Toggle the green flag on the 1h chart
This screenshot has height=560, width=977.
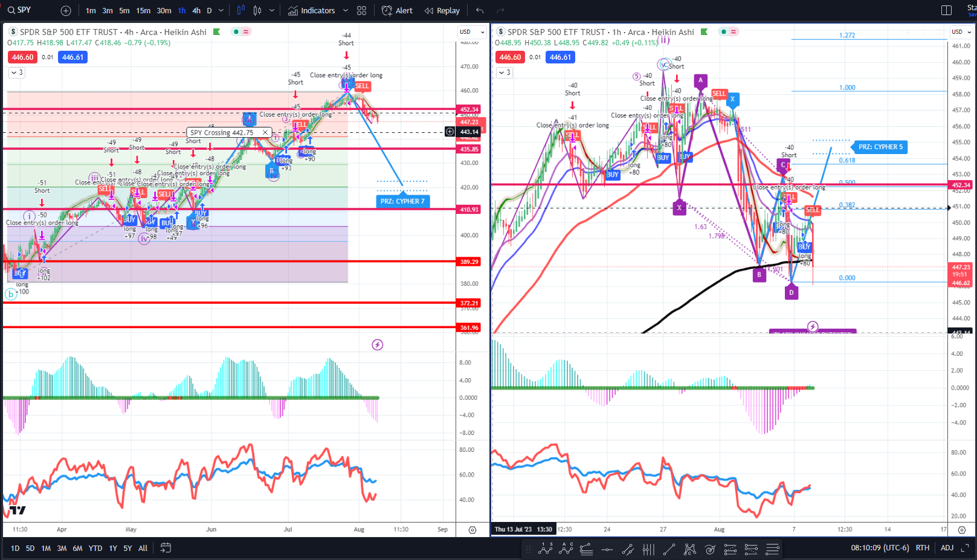(704, 32)
